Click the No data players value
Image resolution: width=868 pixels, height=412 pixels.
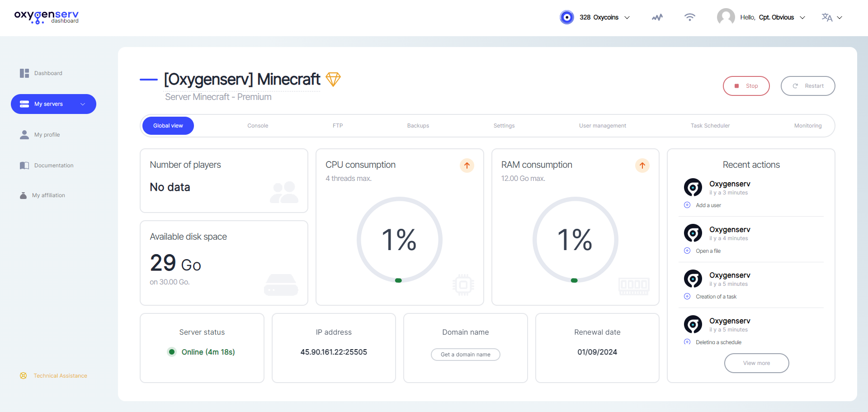click(170, 187)
